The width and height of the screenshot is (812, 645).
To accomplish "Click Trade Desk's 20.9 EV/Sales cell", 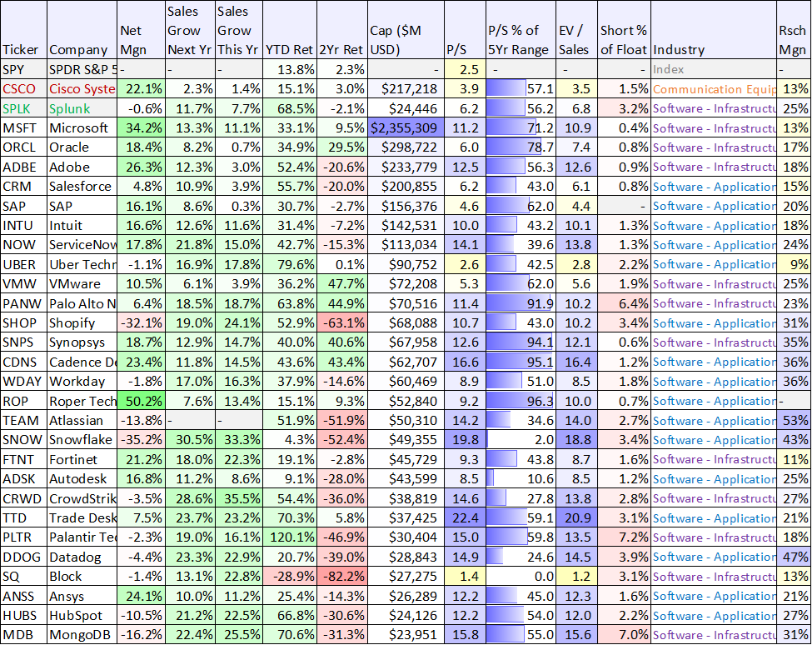I will pyautogui.click(x=576, y=517).
